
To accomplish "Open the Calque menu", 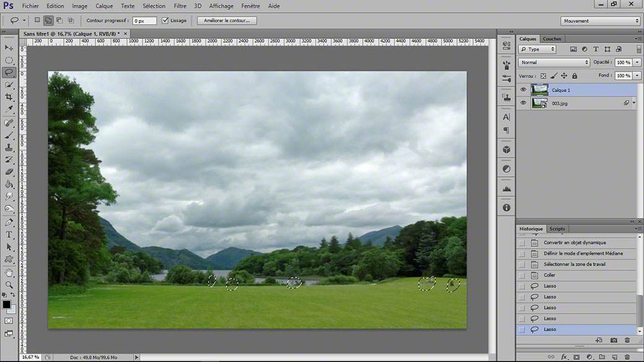I will (x=104, y=6).
